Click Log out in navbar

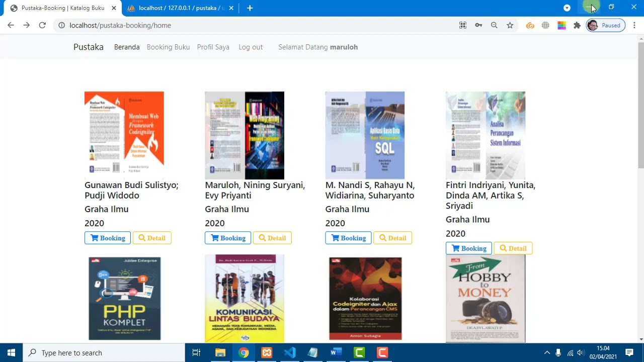pyautogui.click(x=251, y=47)
